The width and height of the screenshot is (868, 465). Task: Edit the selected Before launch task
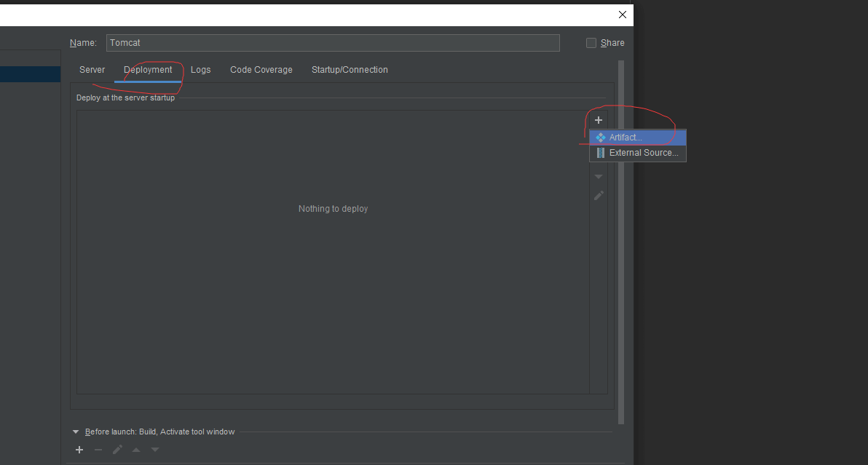(117, 450)
